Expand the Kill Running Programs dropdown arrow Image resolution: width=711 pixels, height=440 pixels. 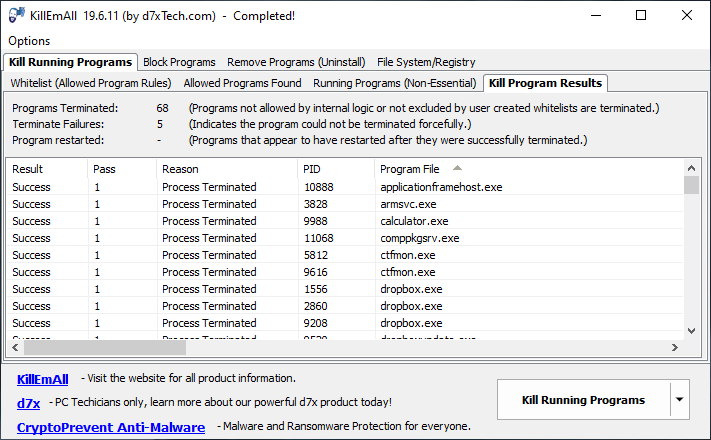[680, 400]
